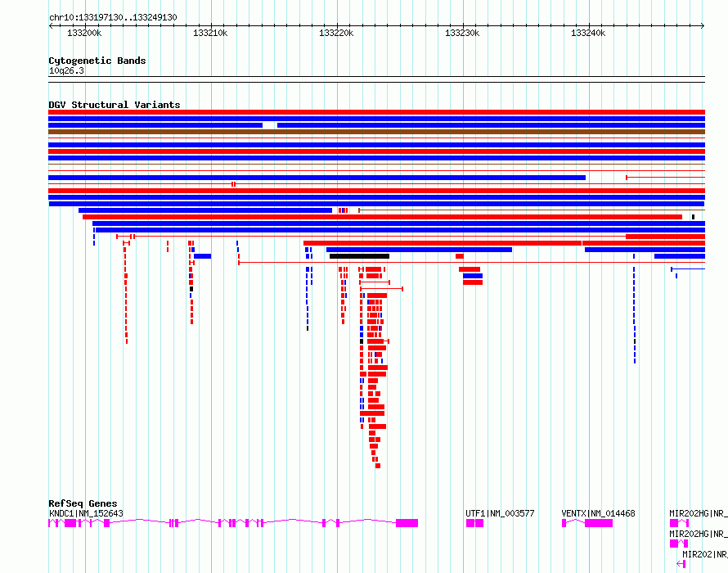Open the Cytogenetic Bands track title
The image size is (728, 573).
(x=97, y=61)
